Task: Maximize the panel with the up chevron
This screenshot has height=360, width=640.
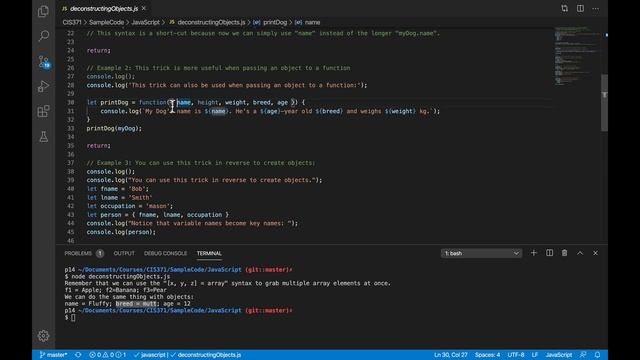Action: pos(580,253)
